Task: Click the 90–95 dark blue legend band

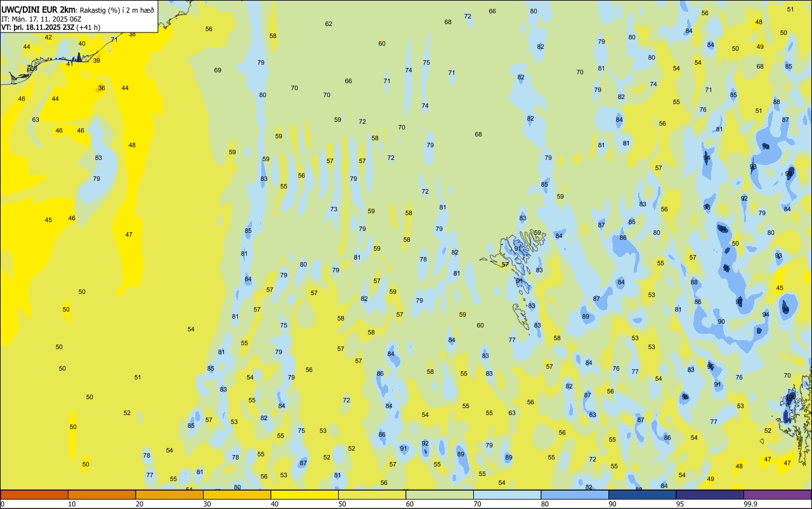Action: coord(642,494)
